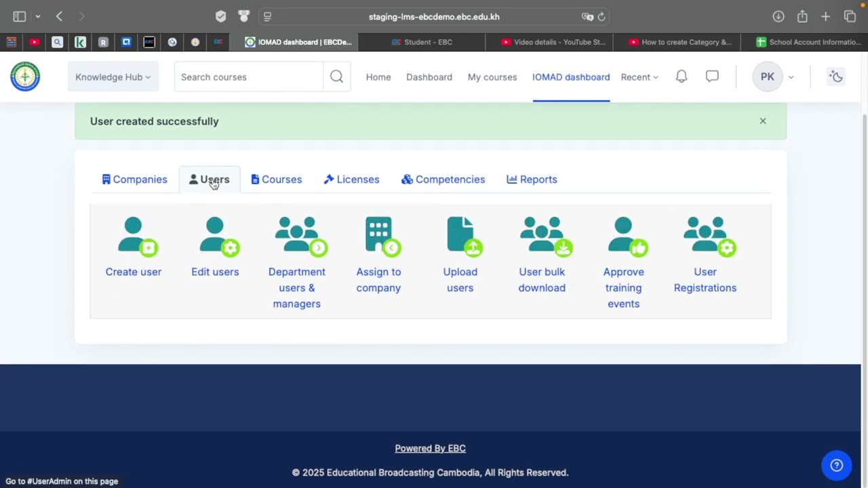The image size is (868, 488).
Task: Click Safari reload page icon
Action: pos(601,17)
